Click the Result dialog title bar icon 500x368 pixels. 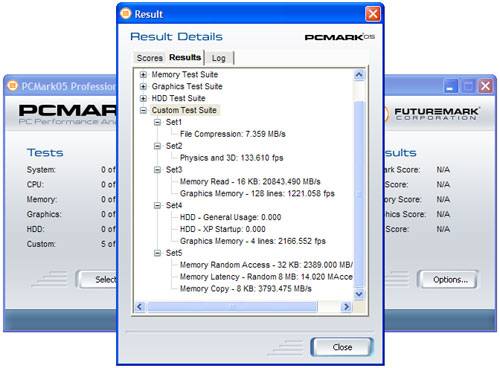[x=126, y=14]
